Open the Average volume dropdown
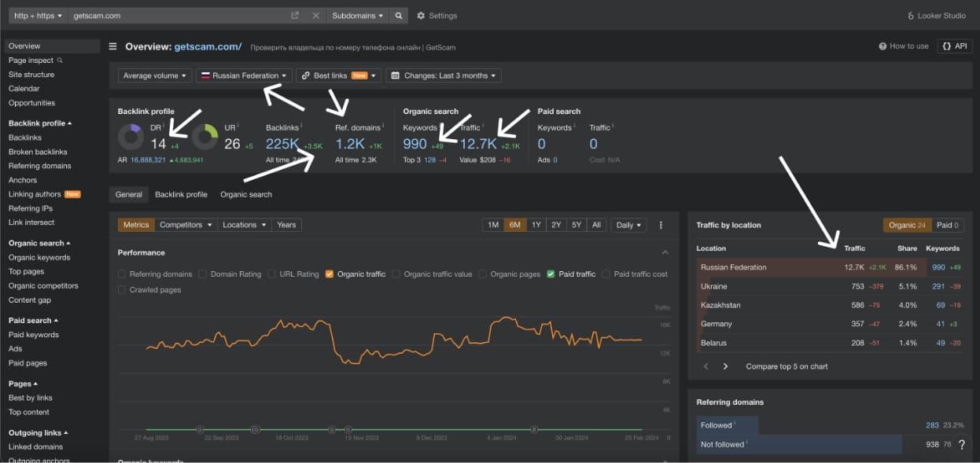 tap(155, 75)
